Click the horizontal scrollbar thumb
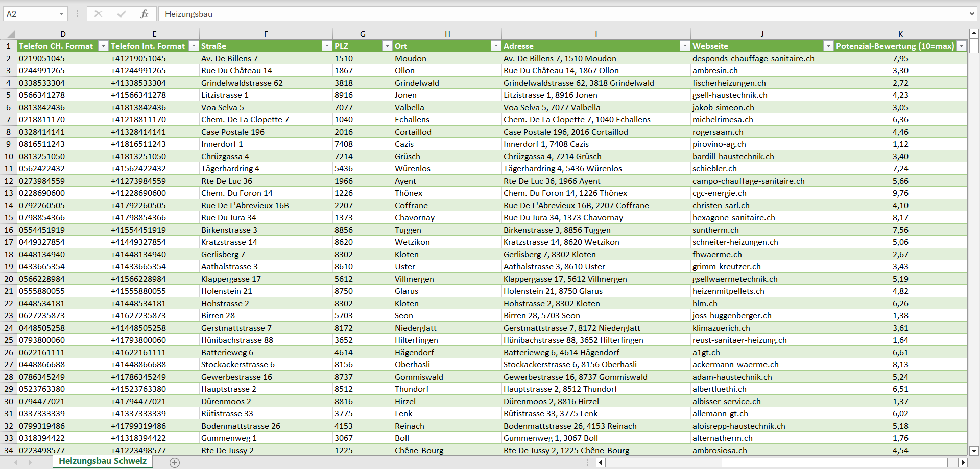 tap(834, 463)
